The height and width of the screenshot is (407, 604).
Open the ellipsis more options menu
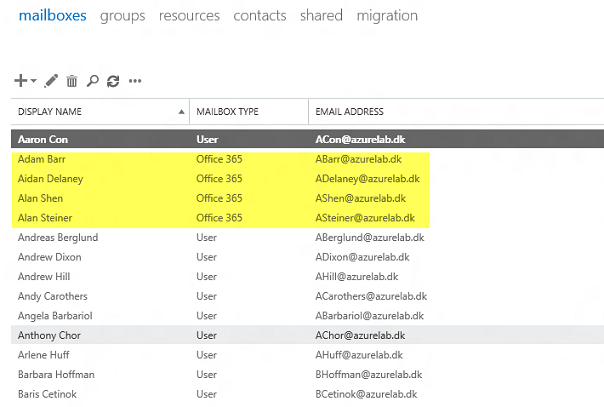tap(135, 81)
